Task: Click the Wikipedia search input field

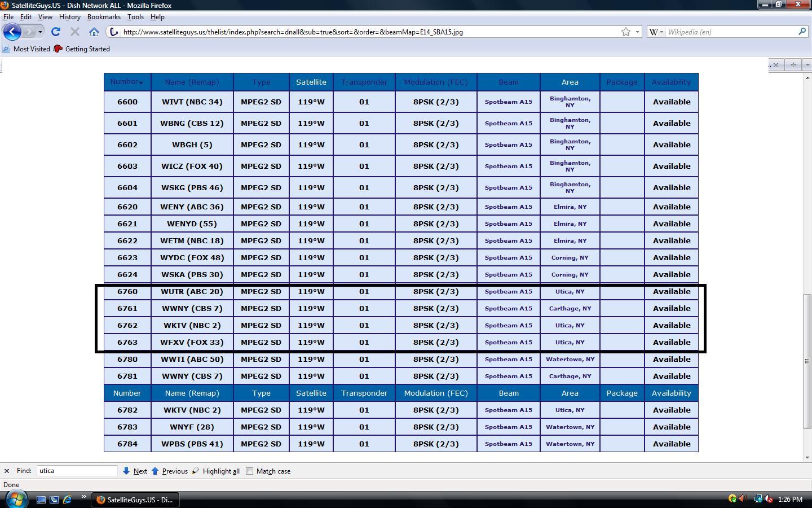Action: [x=731, y=32]
